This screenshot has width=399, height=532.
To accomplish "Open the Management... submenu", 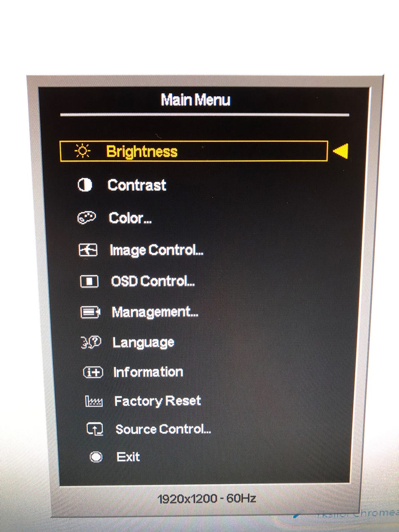I will click(x=155, y=312).
